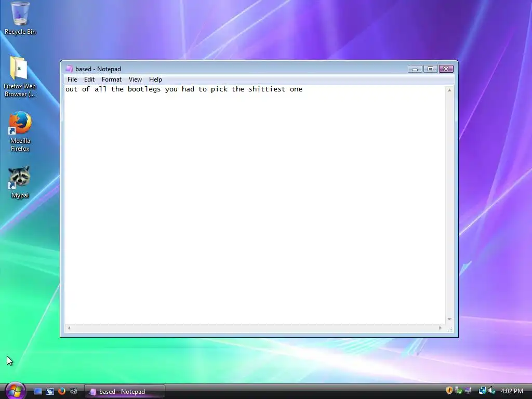Open the Edit menu

(89, 79)
